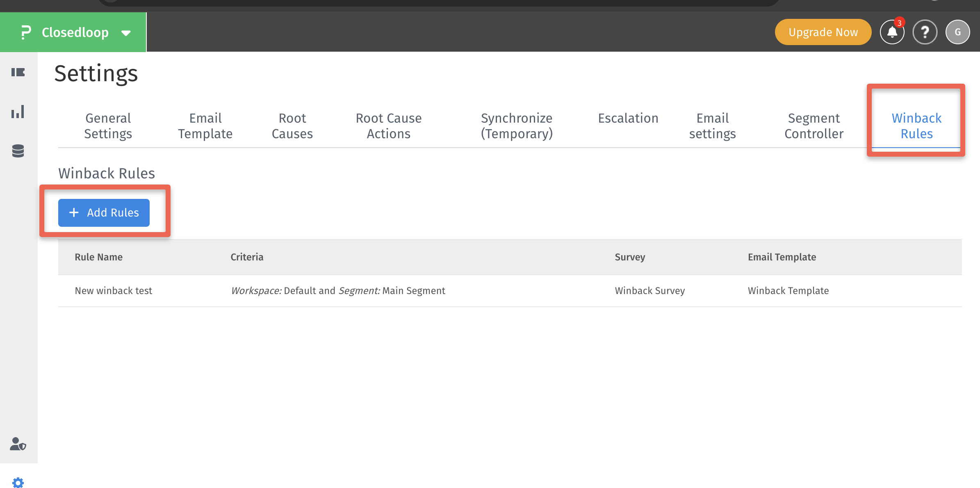This screenshot has width=980, height=488.
Task: Click the Winback Template cell
Action: coord(788,291)
